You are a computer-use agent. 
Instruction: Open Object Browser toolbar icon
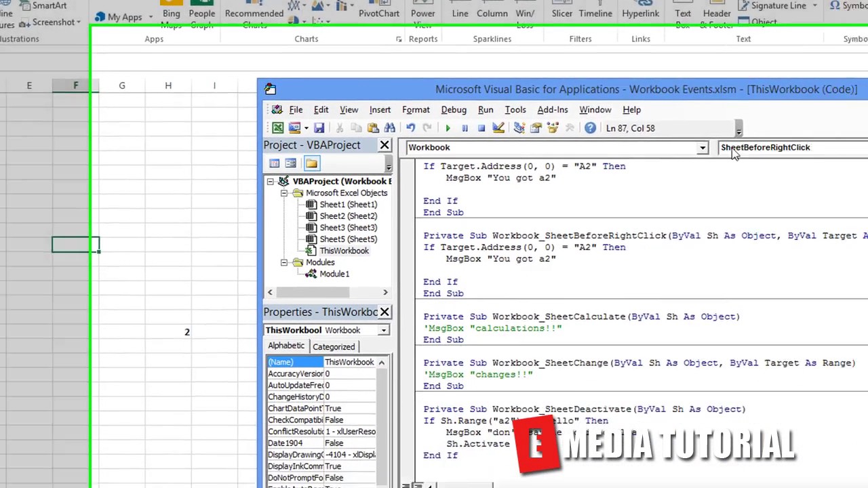pyautogui.click(x=553, y=128)
